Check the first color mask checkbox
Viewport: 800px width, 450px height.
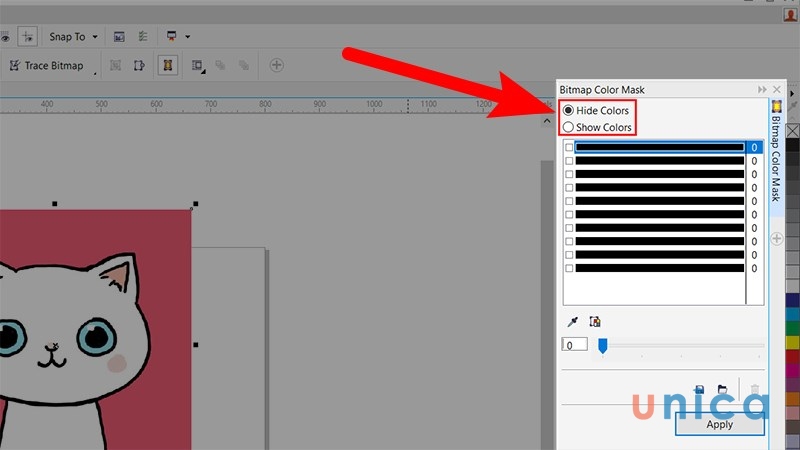[x=570, y=147]
